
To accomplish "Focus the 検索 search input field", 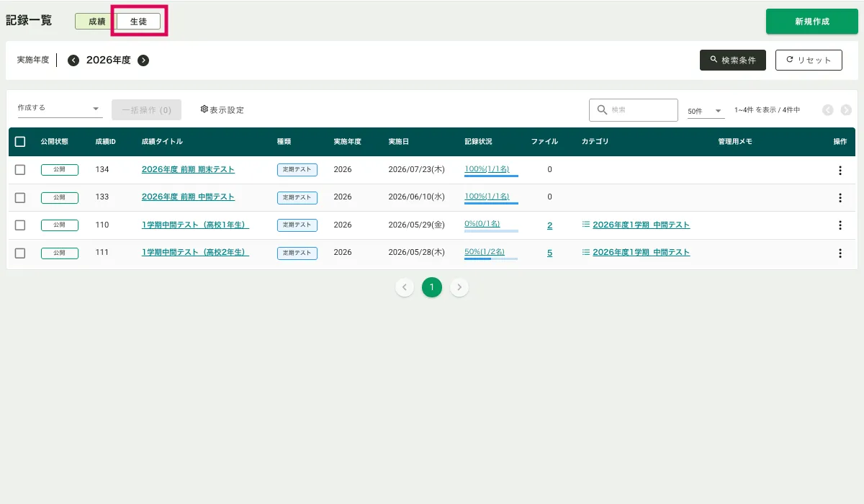I will (x=641, y=110).
